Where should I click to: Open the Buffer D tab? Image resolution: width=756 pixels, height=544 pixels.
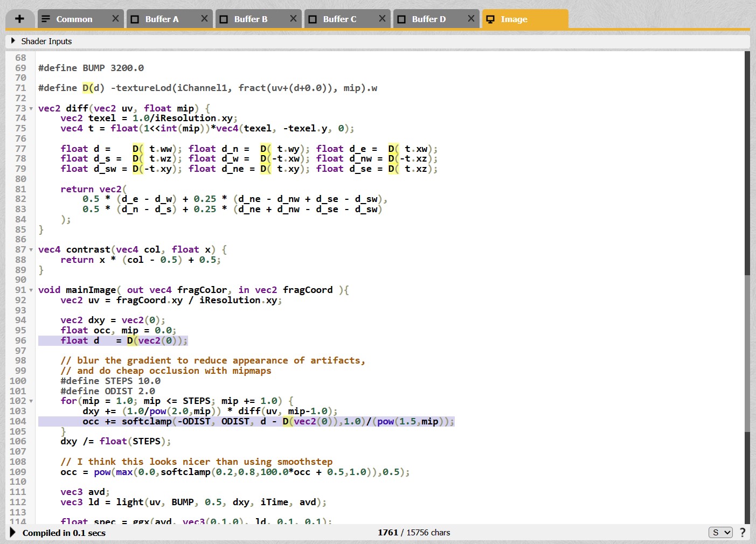(428, 19)
